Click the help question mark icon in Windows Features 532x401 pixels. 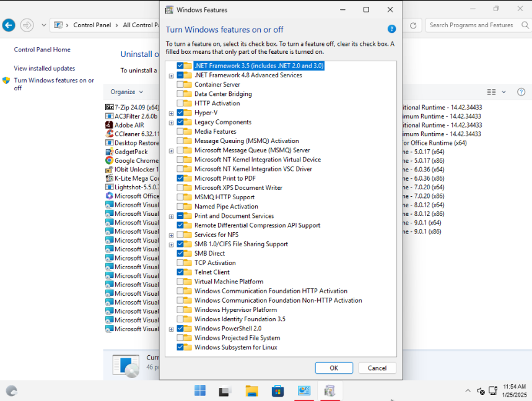(391, 29)
